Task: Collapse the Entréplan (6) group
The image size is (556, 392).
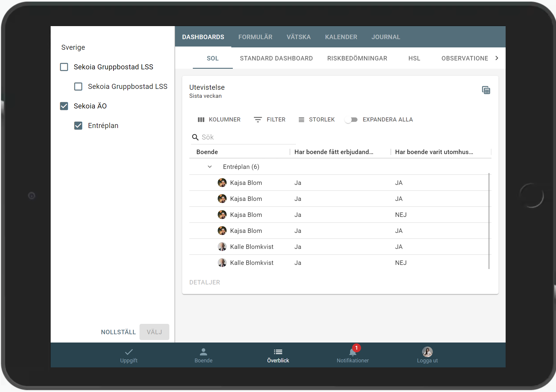Action: tap(210, 167)
